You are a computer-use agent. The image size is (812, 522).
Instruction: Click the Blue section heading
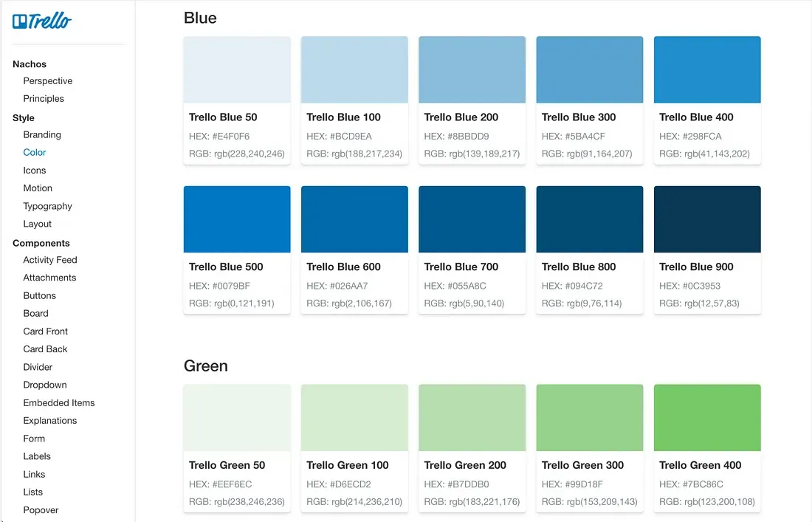pos(199,18)
